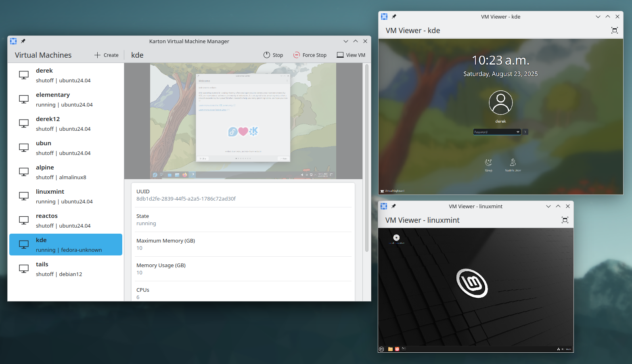
Task: Open the Linux Mint menu in the viewer taskbar
Action: (381, 349)
